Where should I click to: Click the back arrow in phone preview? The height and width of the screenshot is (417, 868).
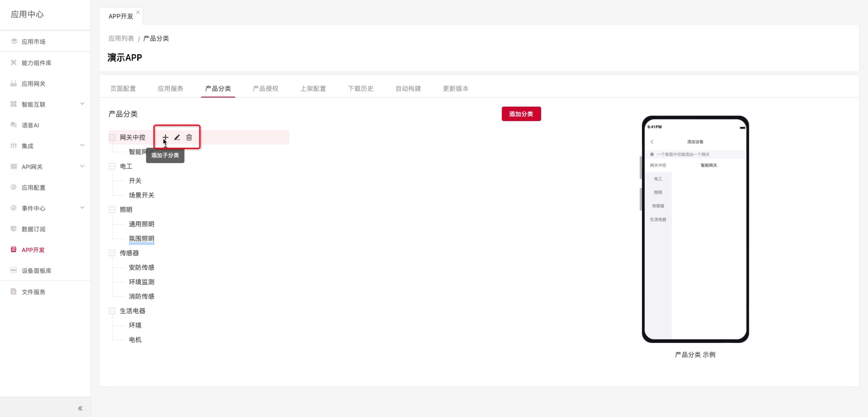(x=652, y=141)
